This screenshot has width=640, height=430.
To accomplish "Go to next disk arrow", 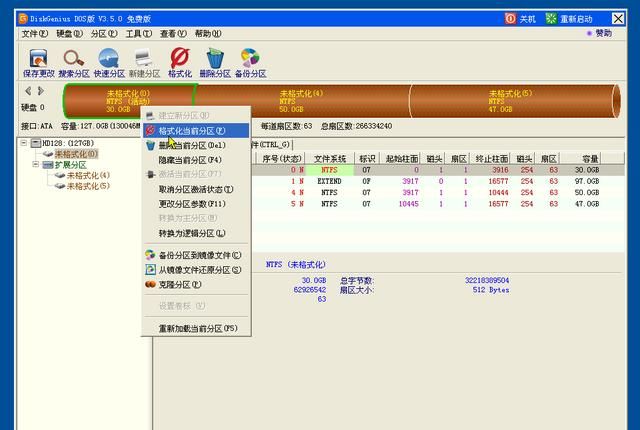I will [40, 91].
